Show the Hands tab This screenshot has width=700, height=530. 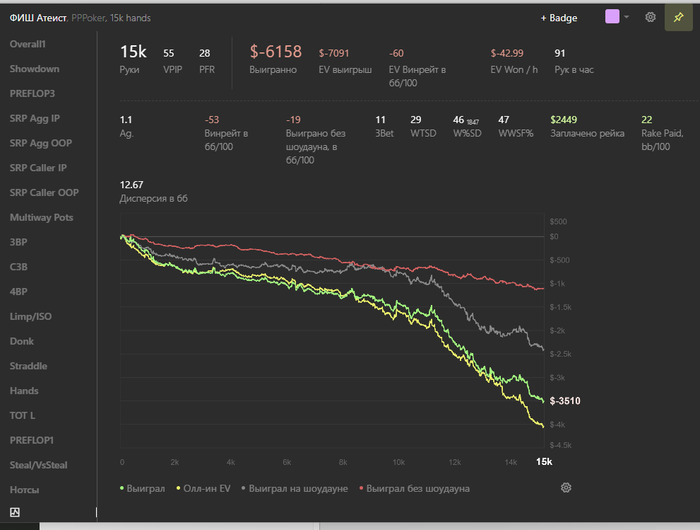pyautogui.click(x=24, y=391)
